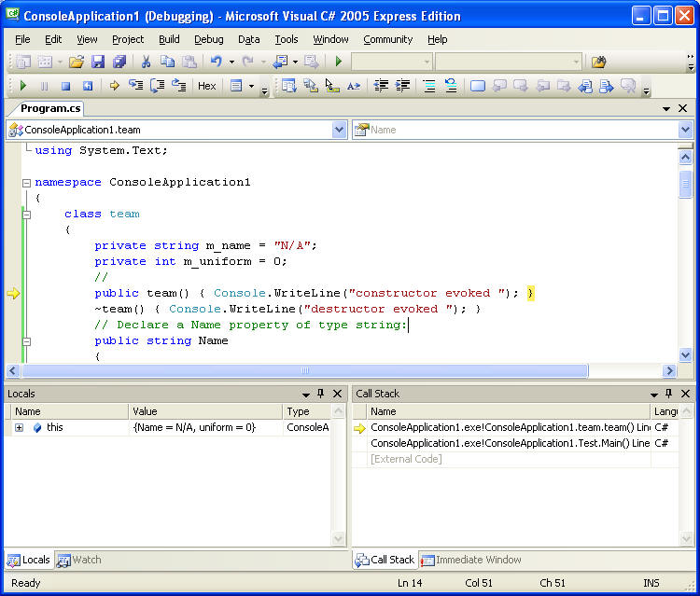The image size is (700, 596).
Task: Select the Test.Main() call stack frame
Action: [509, 443]
